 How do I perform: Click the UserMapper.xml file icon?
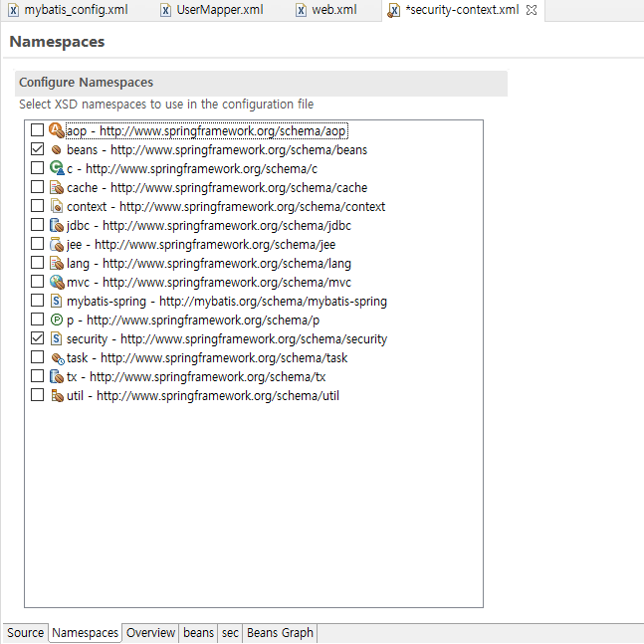(x=165, y=10)
